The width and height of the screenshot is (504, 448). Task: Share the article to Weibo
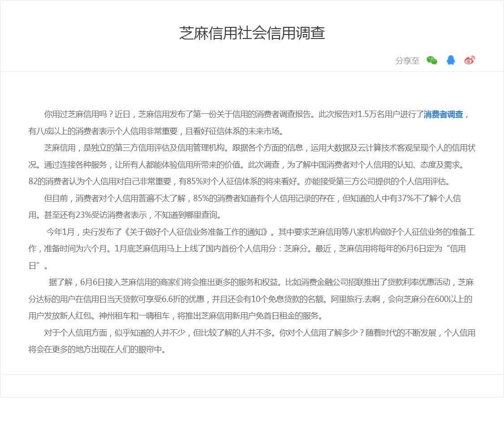[x=470, y=60]
